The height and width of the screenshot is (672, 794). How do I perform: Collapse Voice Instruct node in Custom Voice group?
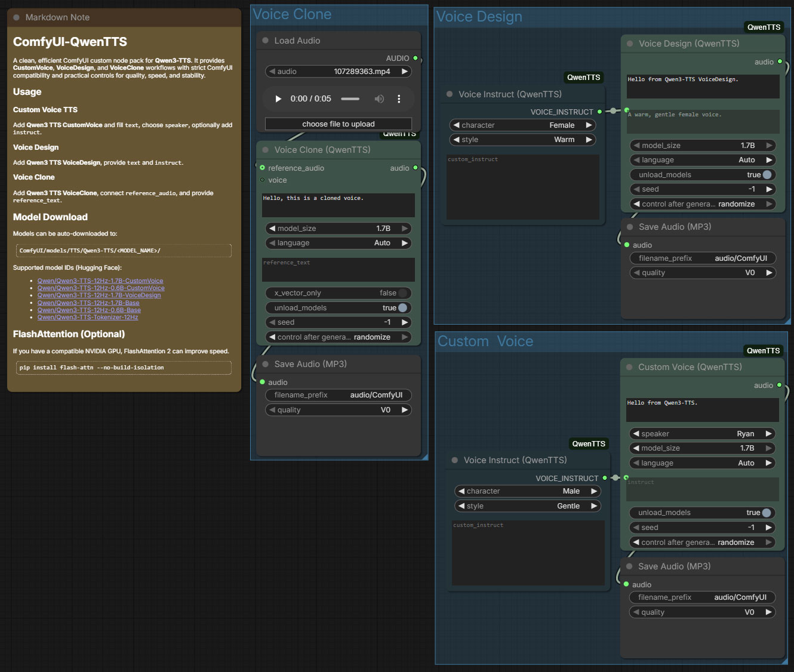[455, 460]
